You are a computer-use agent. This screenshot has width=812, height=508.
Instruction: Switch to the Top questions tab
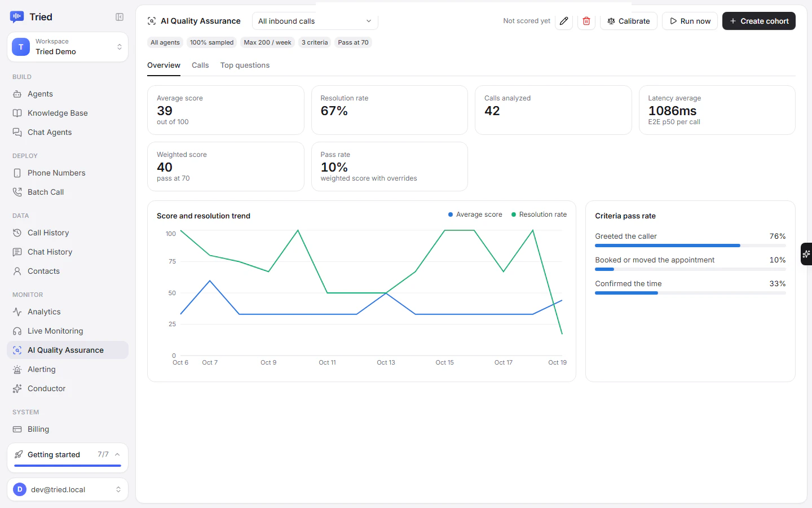(x=245, y=65)
